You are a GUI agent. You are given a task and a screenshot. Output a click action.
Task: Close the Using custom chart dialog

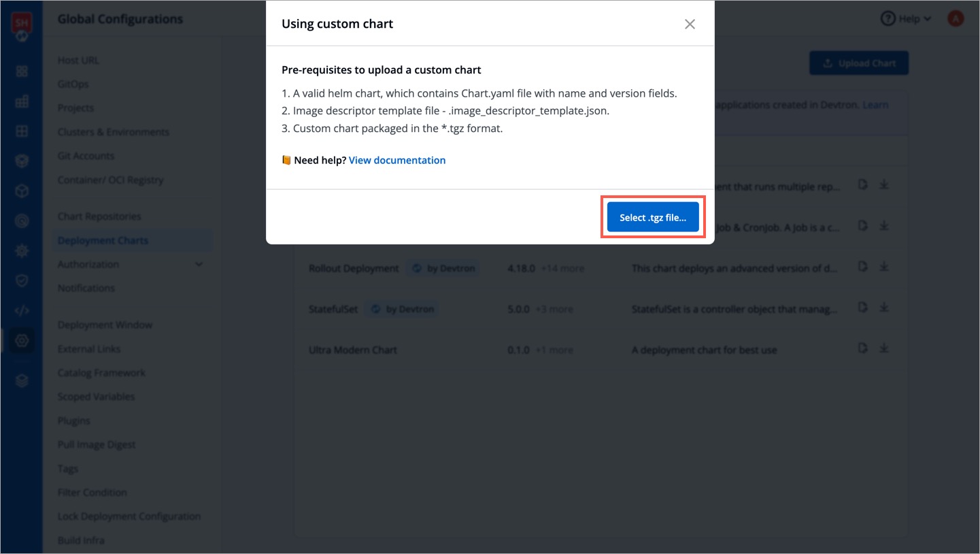690,25
